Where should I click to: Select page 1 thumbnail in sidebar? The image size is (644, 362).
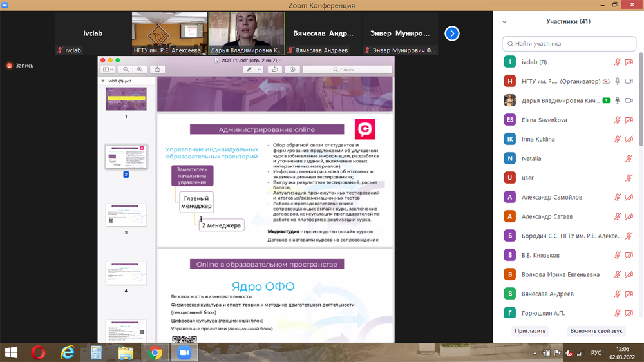point(126,99)
